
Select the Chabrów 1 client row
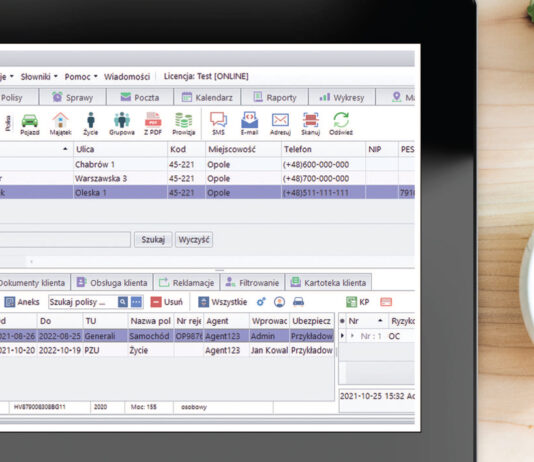click(207, 164)
